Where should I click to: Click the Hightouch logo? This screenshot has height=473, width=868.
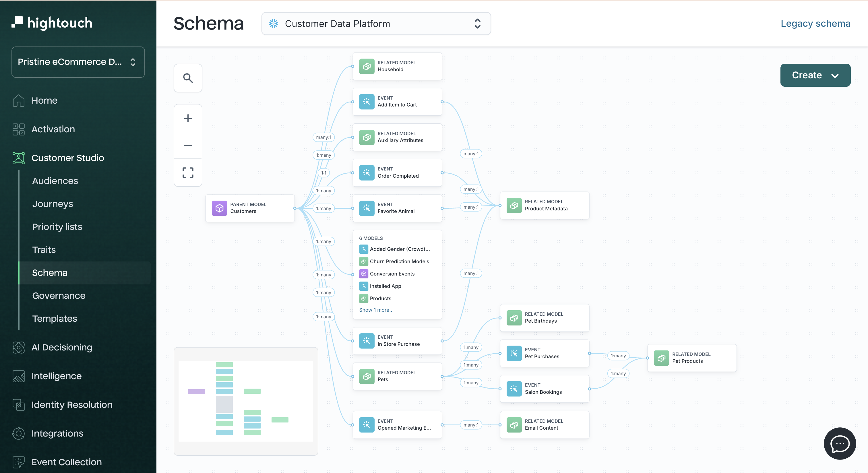coord(52,23)
